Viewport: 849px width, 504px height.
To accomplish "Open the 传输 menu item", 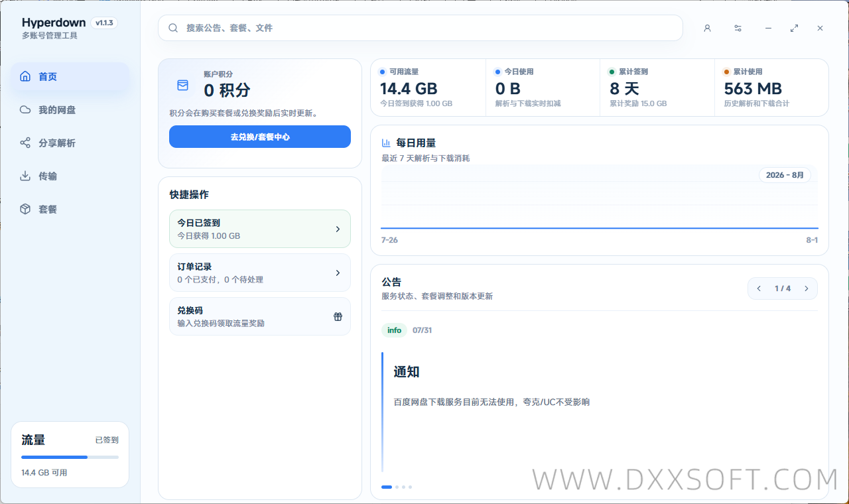I will [x=70, y=176].
